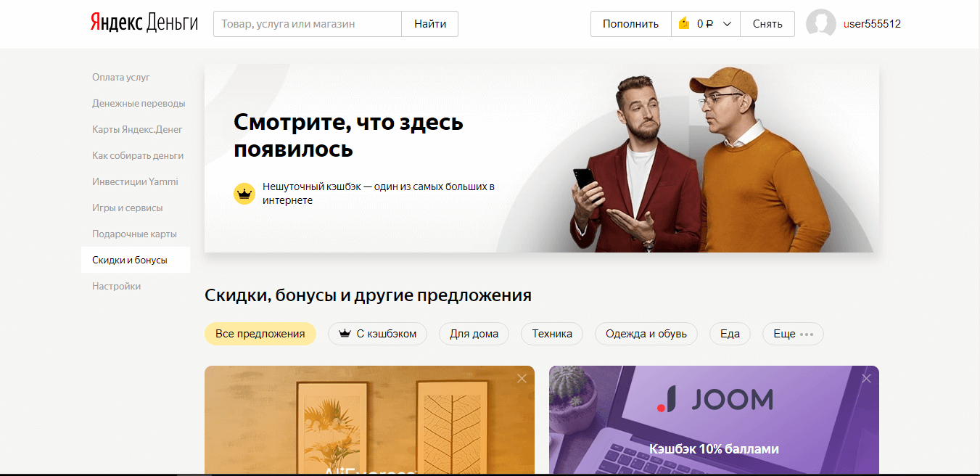Toggle the Для дома filter chip
980x476 pixels.
pos(474,334)
